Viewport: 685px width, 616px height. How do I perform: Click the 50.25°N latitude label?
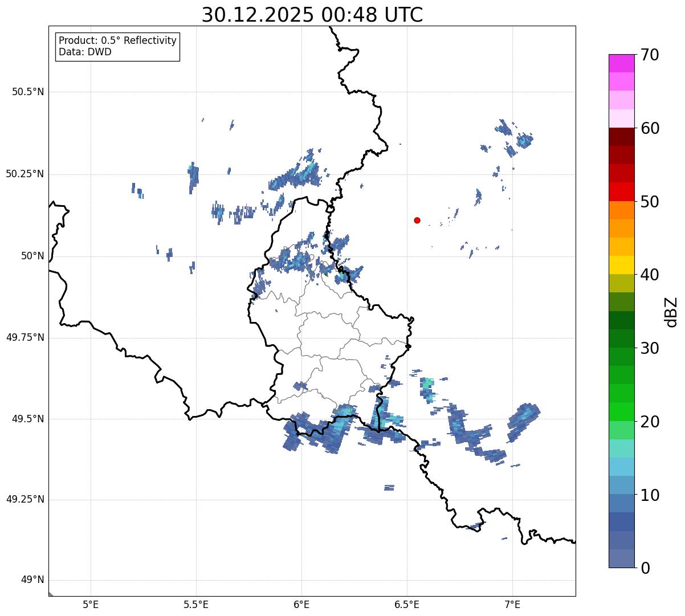click(25, 174)
